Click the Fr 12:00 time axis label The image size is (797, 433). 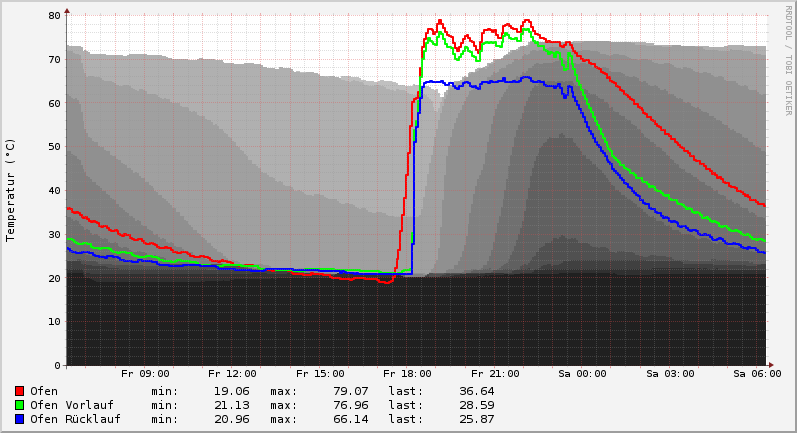tap(232, 374)
